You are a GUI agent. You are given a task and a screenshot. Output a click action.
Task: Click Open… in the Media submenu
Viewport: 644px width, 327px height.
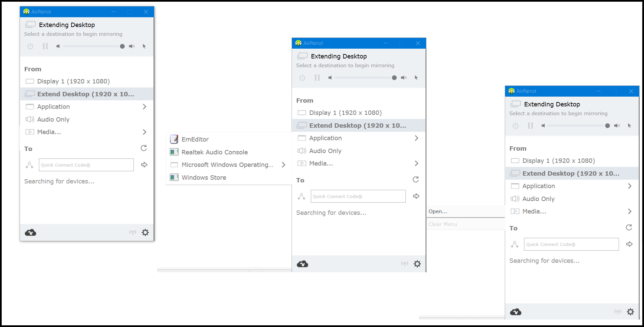tap(466, 211)
